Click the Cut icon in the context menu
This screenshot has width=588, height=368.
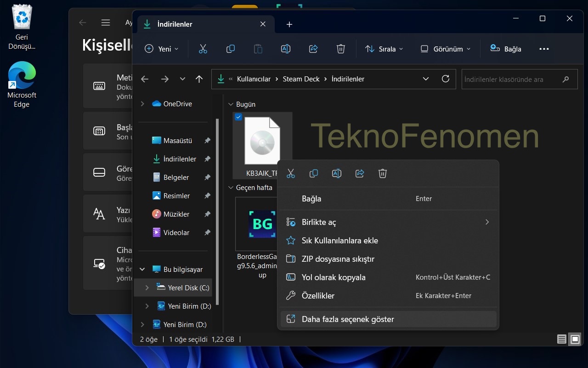click(290, 173)
